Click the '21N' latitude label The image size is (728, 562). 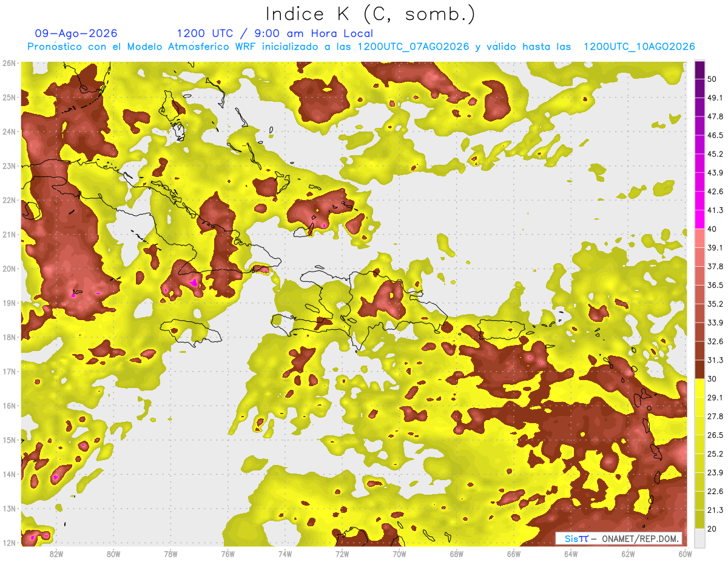[9, 235]
